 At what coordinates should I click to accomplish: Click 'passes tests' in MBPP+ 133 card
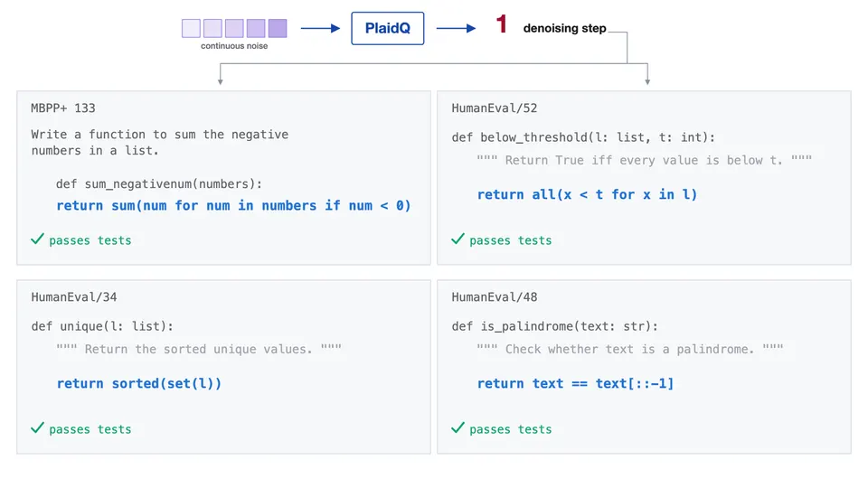(90, 240)
